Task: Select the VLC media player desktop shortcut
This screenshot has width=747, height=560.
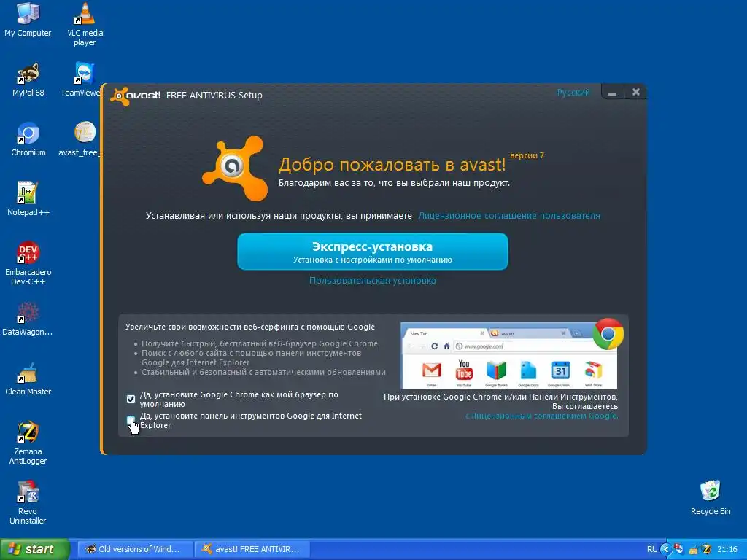Action: tap(85, 24)
